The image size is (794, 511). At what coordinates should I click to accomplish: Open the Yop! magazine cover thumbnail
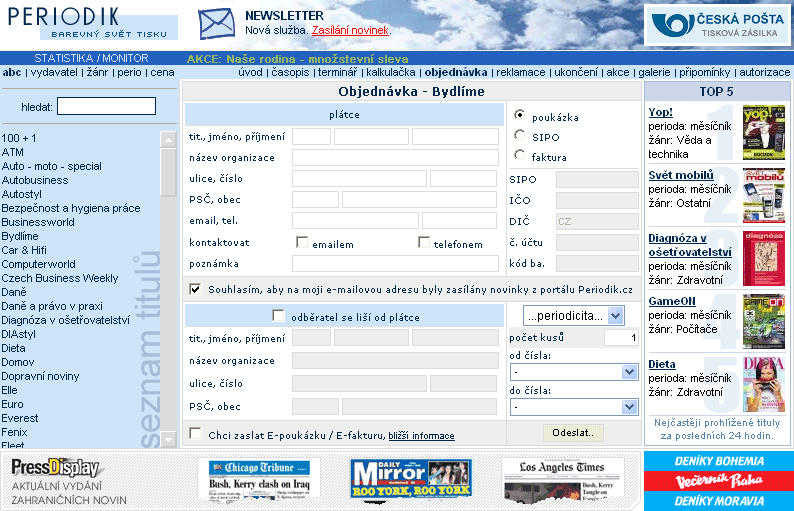tap(764, 133)
